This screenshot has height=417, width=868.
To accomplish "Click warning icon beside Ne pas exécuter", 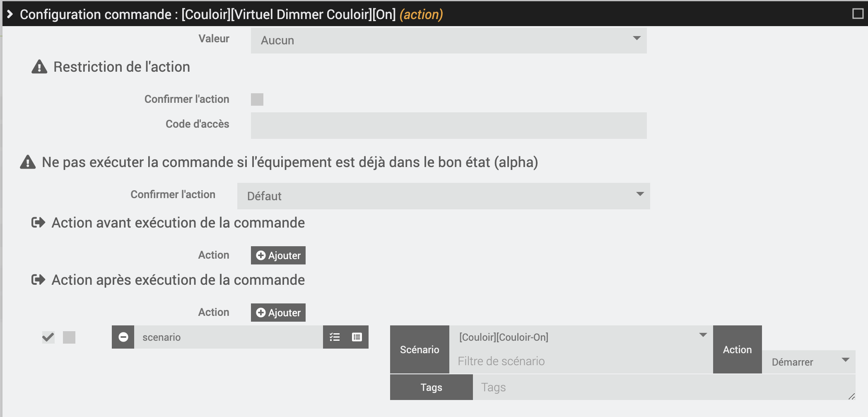I will point(28,162).
